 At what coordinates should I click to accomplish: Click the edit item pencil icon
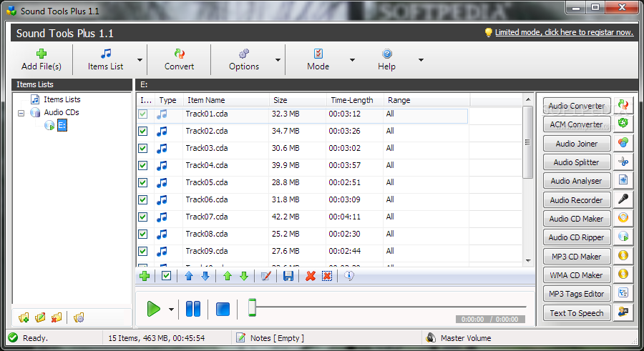[x=266, y=276]
